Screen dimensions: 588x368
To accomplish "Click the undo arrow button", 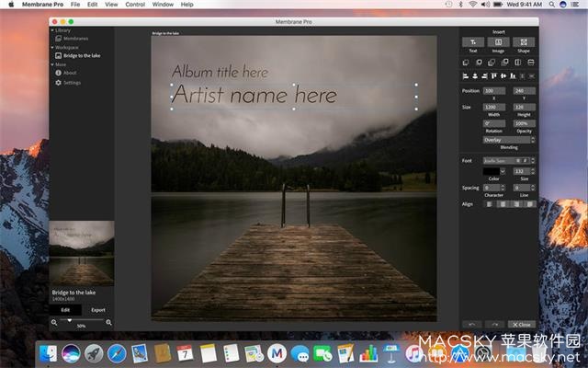I will (x=471, y=325).
